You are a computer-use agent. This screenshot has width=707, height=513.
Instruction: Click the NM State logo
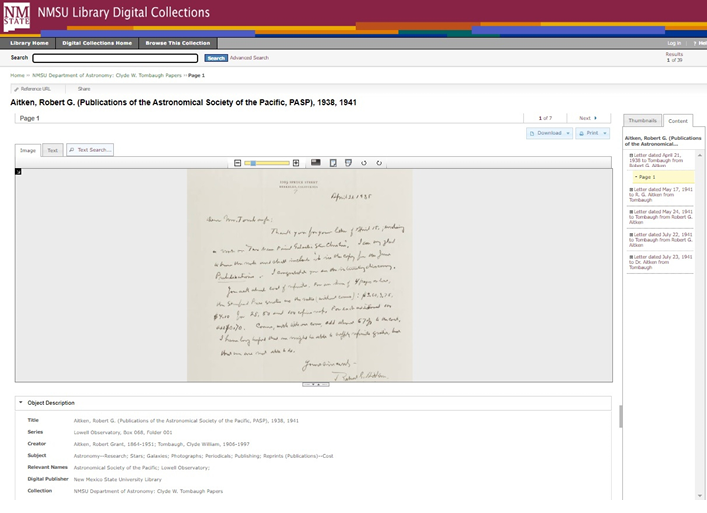(16, 16)
